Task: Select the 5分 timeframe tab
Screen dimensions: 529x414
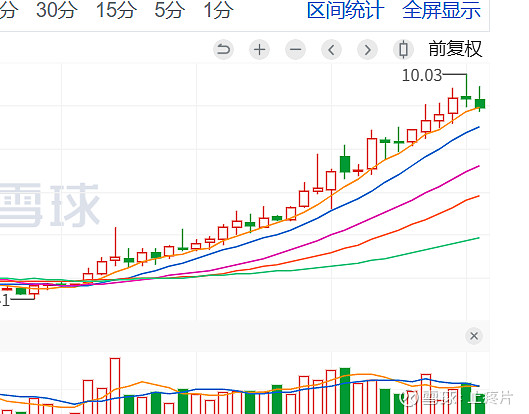Action: tap(170, 10)
